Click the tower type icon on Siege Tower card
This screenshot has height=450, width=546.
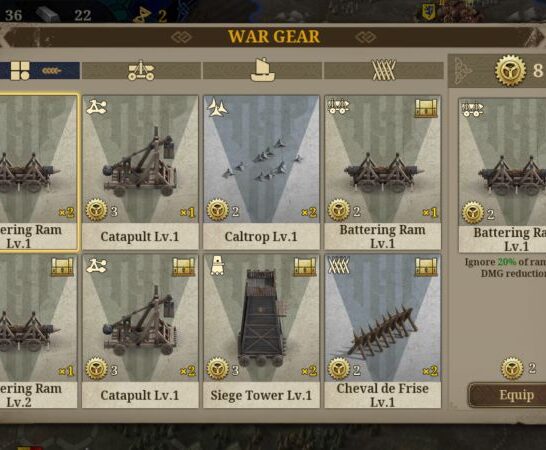(x=217, y=266)
